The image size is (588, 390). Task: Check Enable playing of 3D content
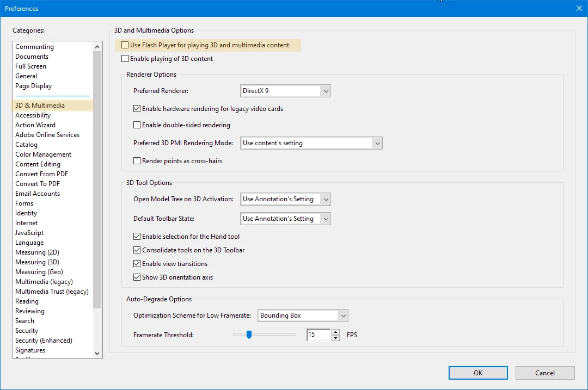click(x=125, y=58)
